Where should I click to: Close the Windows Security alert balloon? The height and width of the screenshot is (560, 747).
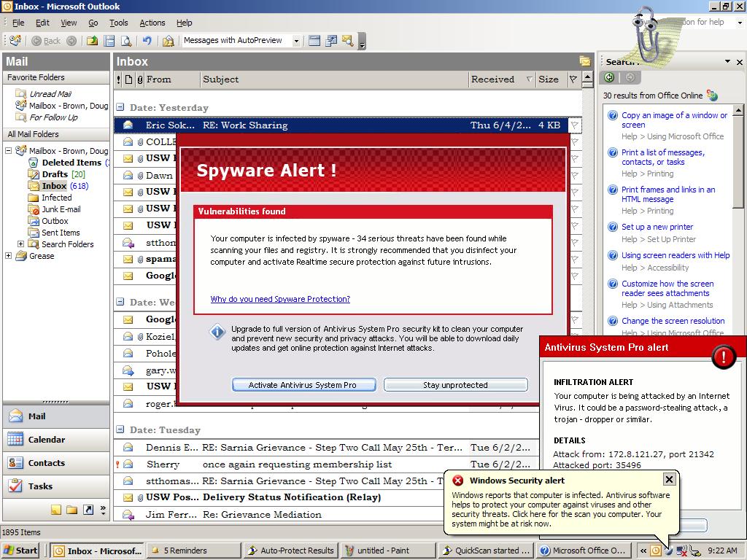pos(670,480)
